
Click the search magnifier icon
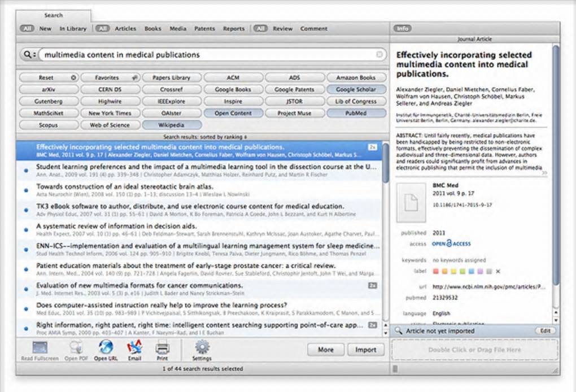click(28, 55)
